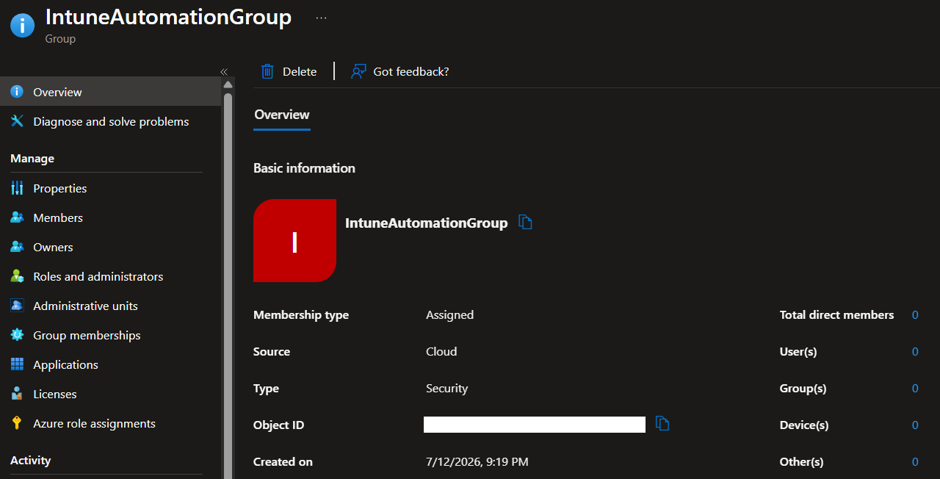This screenshot has width=940, height=479.
Task: Click the Got feedback? button
Action: click(x=400, y=72)
